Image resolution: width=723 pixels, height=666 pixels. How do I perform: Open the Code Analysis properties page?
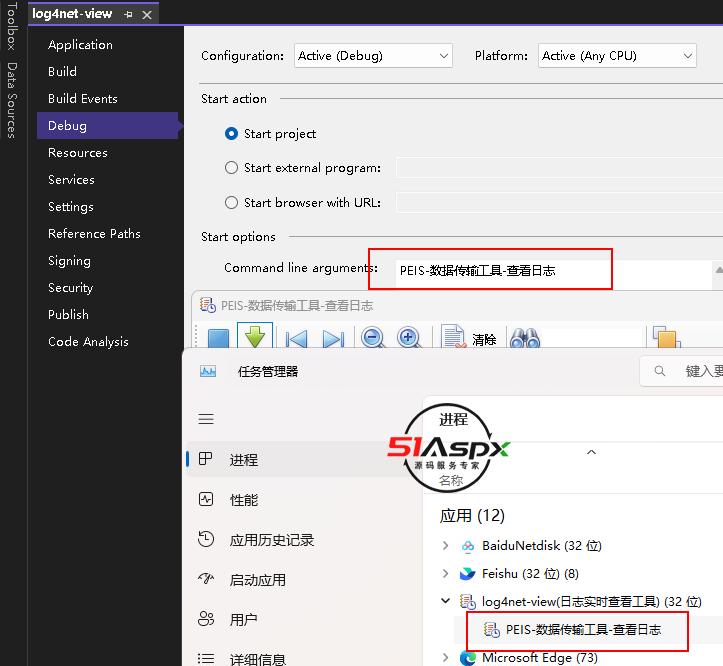click(x=88, y=342)
